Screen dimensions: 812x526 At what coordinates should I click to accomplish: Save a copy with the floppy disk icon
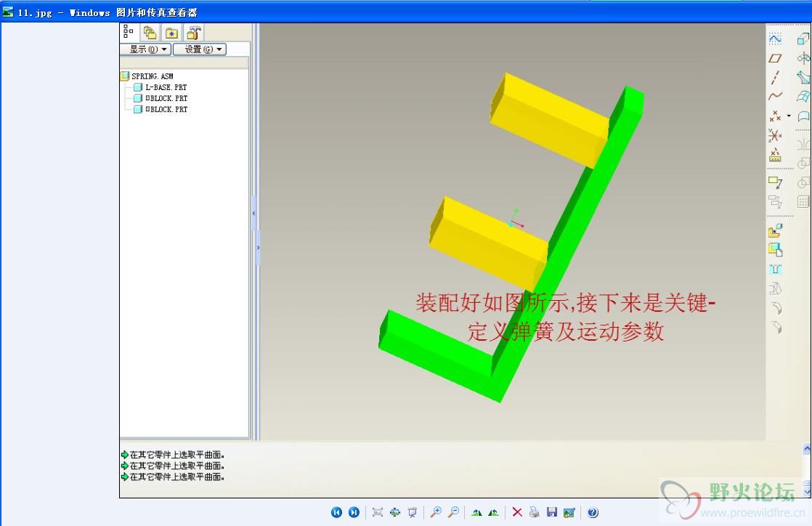[552, 512]
